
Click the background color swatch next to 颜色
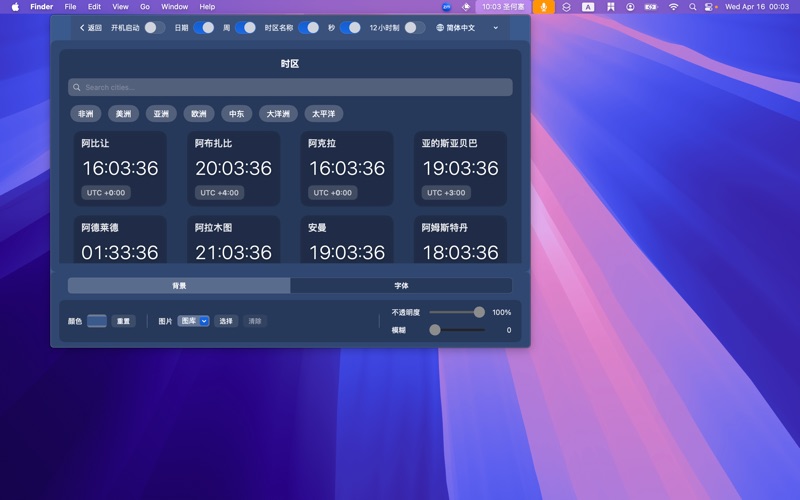(97, 321)
